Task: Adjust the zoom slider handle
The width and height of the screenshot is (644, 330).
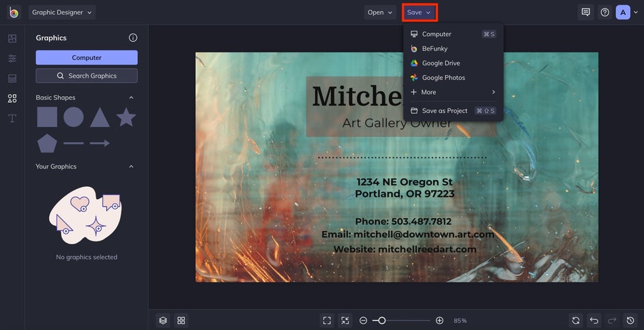Action: point(382,320)
